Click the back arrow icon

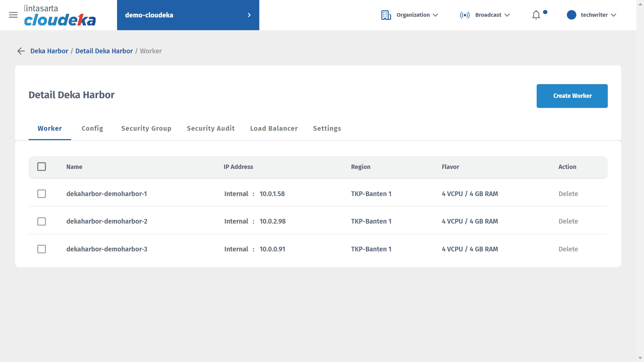(x=21, y=51)
